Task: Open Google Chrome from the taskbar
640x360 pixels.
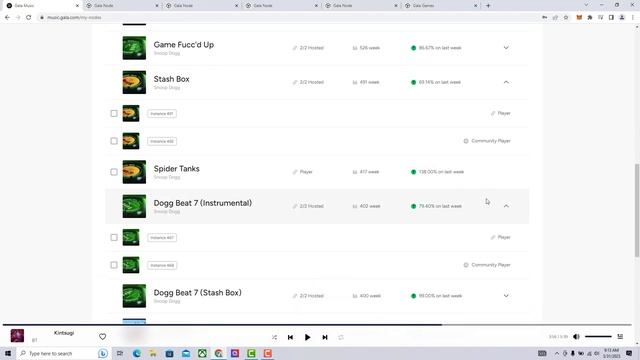Action: pyautogui.click(x=219, y=353)
